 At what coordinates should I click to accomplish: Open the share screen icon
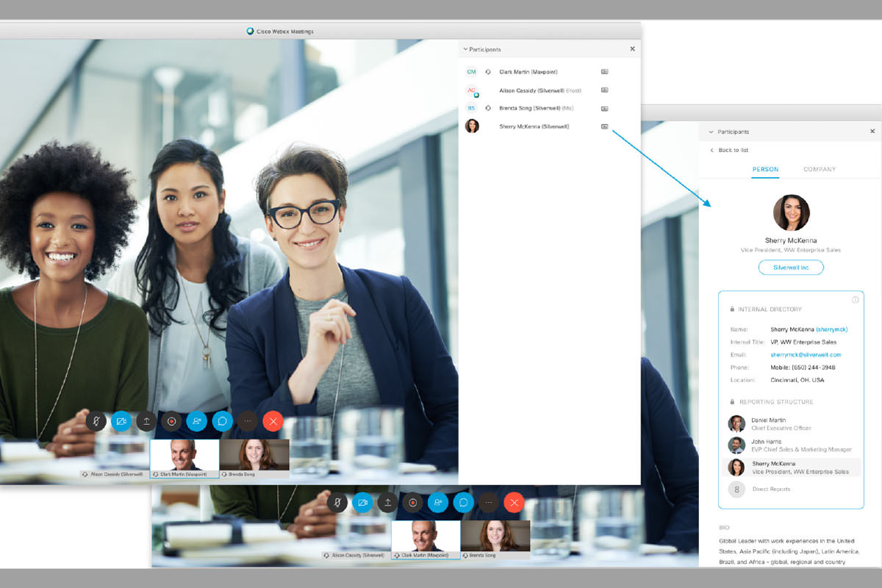[146, 421]
